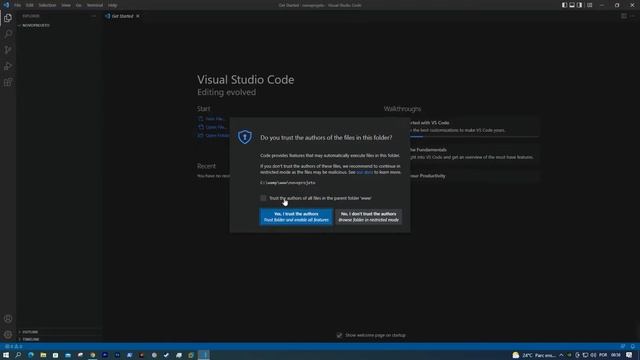This screenshot has height=360, width=640.
Task: Click the VS Code logo in title bar
Action: pos(6,5)
